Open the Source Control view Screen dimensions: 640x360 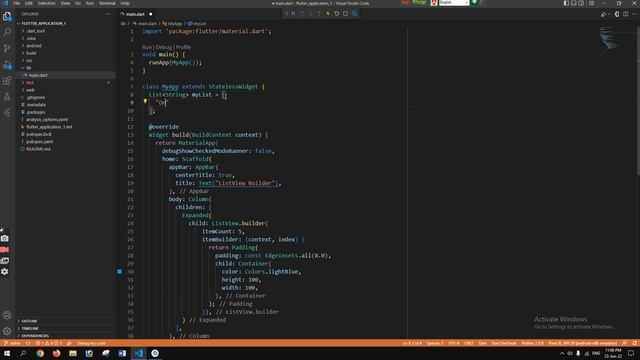[7, 48]
